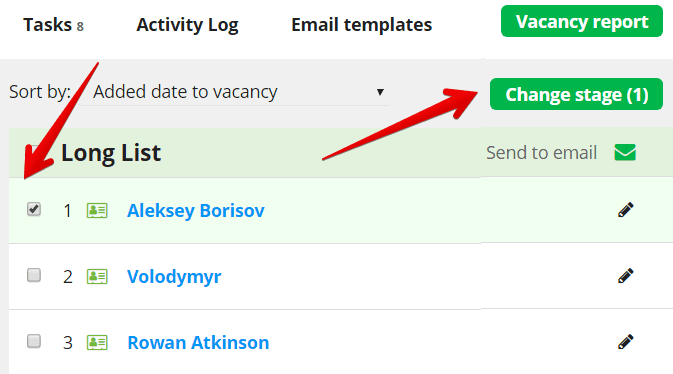Viewport: 673px width, 374px height.
Task: Open the Activity Log tab
Action: (x=188, y=25)
